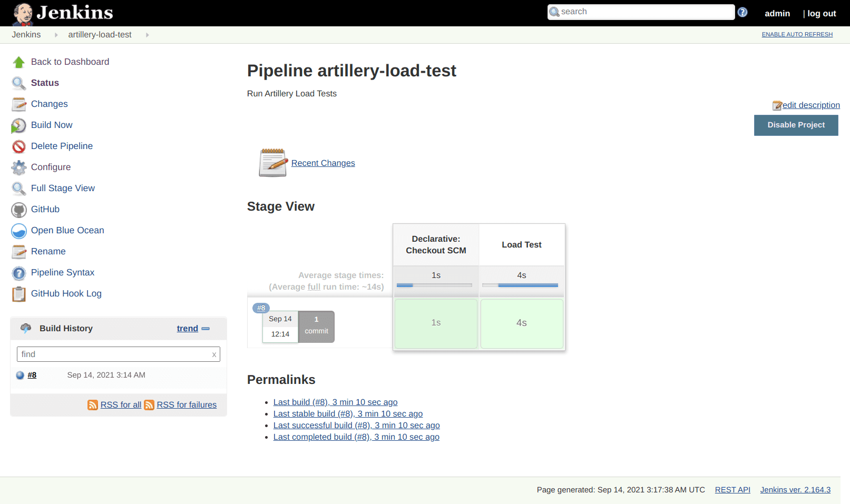Image resolution: width=850 pixels, height=504 pixels.
Task: Click the Load Test stage progress bar
Action: [x=521, y=285]
